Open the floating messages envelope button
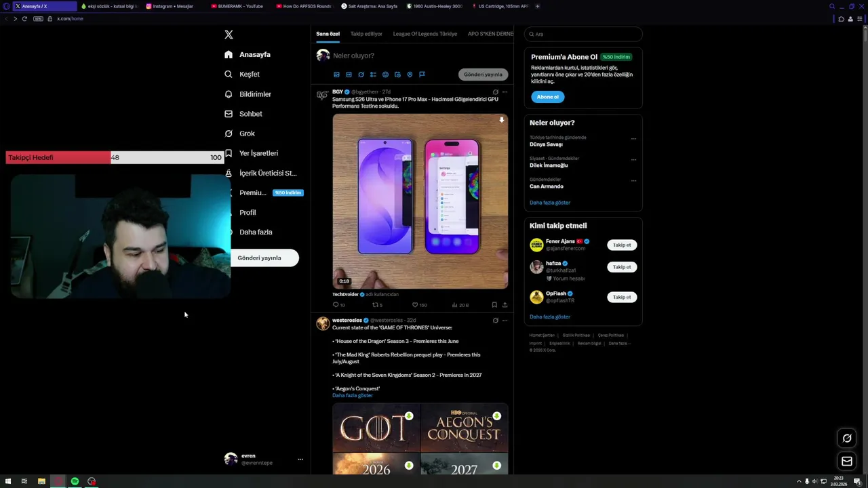This screenshot has height=488, width=868. tap(847, 462)
